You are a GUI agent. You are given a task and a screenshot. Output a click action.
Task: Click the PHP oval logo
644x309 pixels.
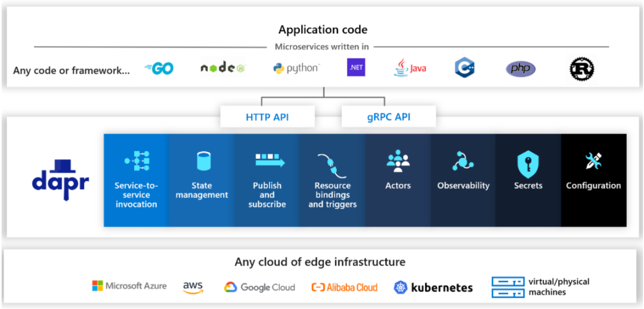pos(521,69)
